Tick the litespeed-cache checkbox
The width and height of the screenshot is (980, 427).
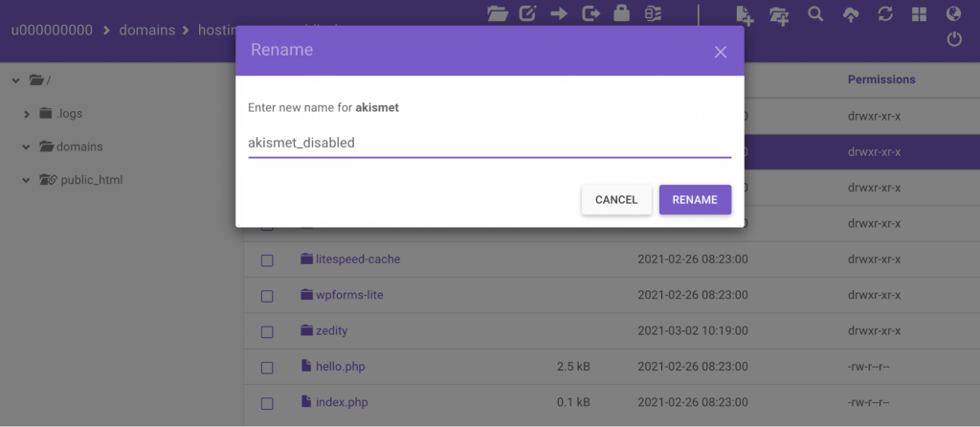(x=267, y=260)
